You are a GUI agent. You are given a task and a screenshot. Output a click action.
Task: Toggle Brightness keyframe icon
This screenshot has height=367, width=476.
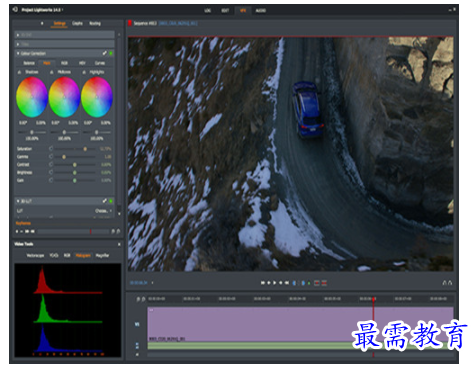[51, 172]
